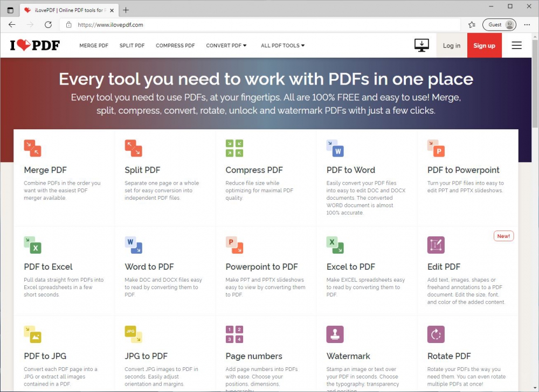Select Compress PDF in the navigation bar
The width and height of the screenshot is (539, 392).
175,45
